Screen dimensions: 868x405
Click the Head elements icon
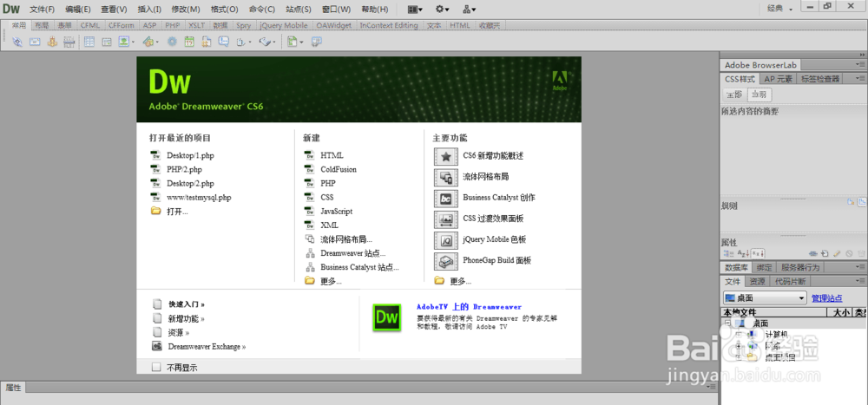(240, 42)
